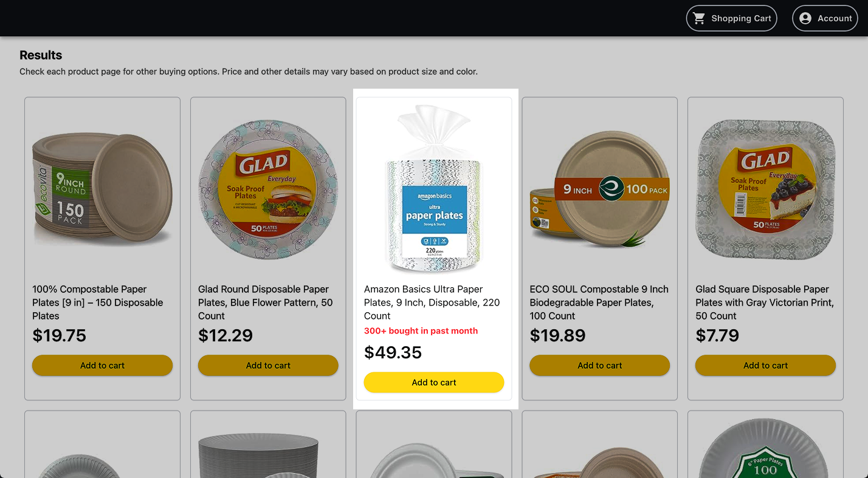Add Amazon Basics Ultra Paper Plates to cart
Screen dimensions: 868x478
point(434,382)
